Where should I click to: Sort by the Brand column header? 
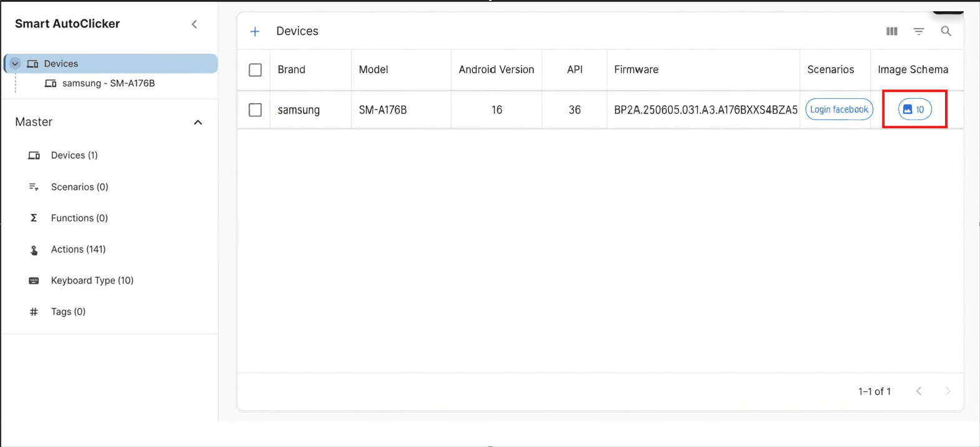pos(292,69)
